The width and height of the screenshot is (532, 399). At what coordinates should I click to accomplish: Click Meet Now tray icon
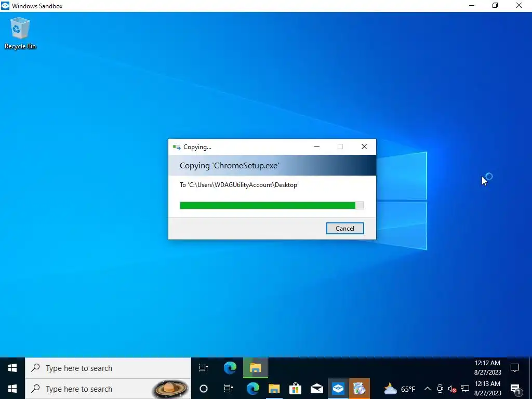[x=440, y=389]
